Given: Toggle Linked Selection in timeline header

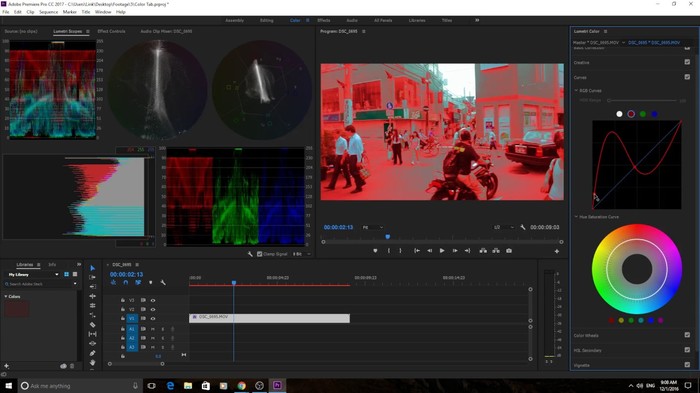Looking at the screenshot, I should click(x=138, y=283).
